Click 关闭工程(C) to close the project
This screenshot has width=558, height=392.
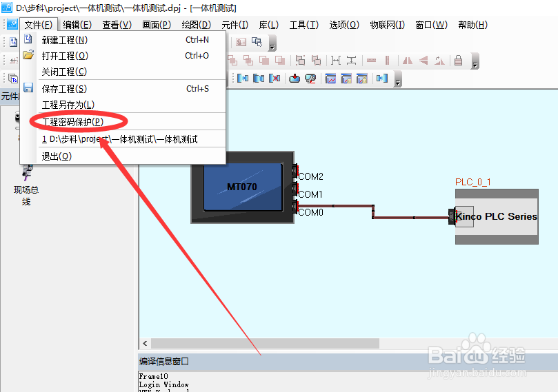click(123, 72)
